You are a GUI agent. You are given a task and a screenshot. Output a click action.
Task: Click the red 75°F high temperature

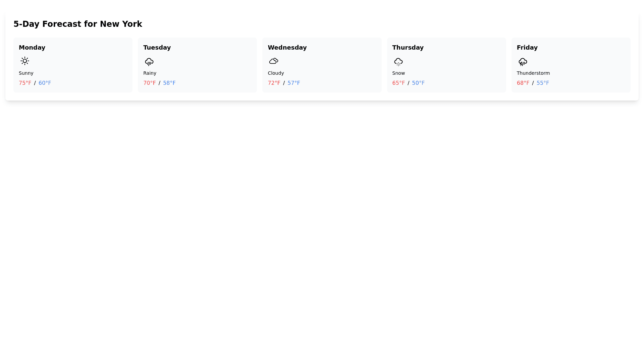25,83
